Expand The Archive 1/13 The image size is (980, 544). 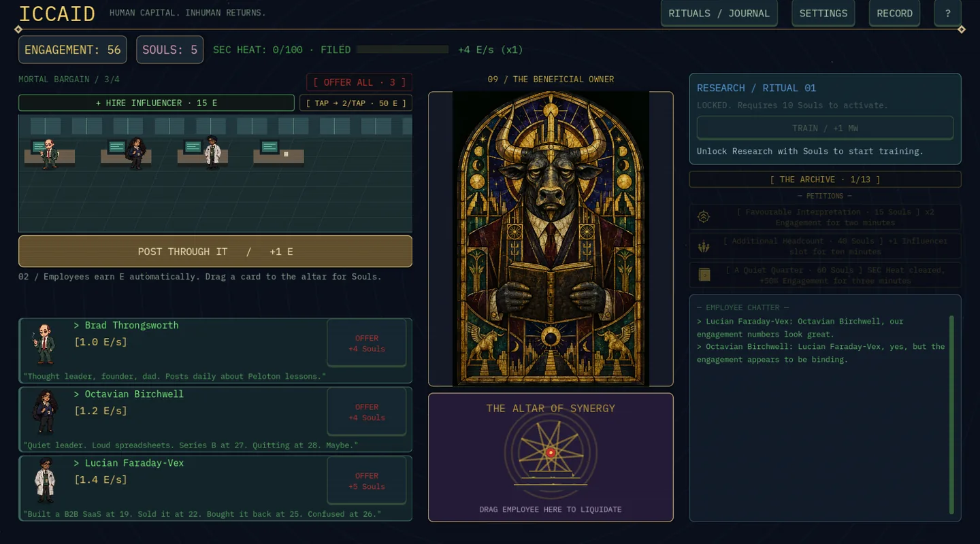tap(825, 180)
